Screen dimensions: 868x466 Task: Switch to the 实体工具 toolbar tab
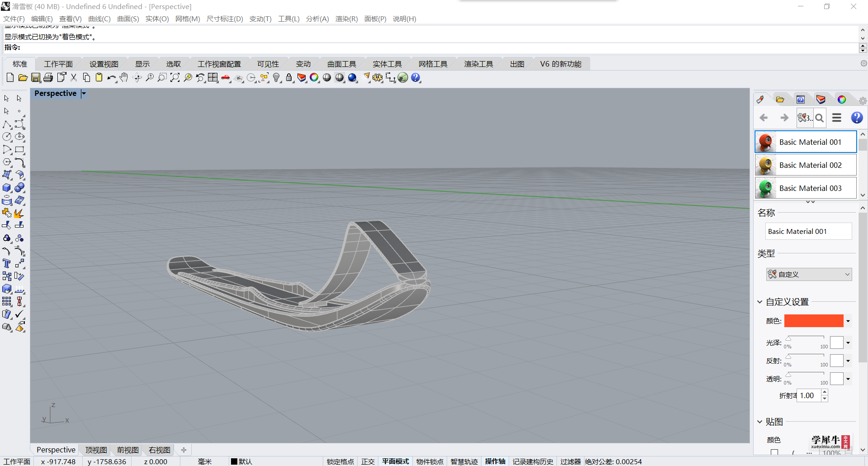387,64
